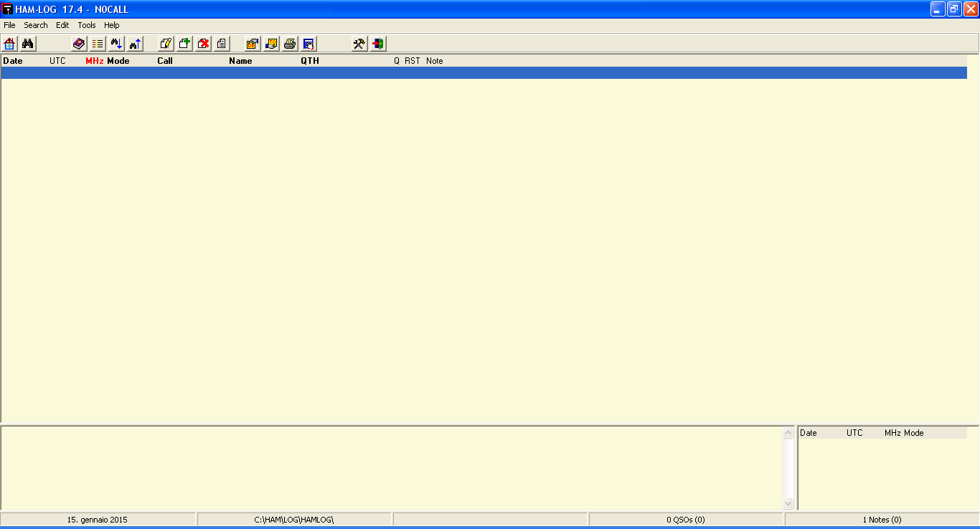Image resolution: width=980 pixels, height=529 pixels.
Task: Open the Tools menu
Action: (87, 25)
